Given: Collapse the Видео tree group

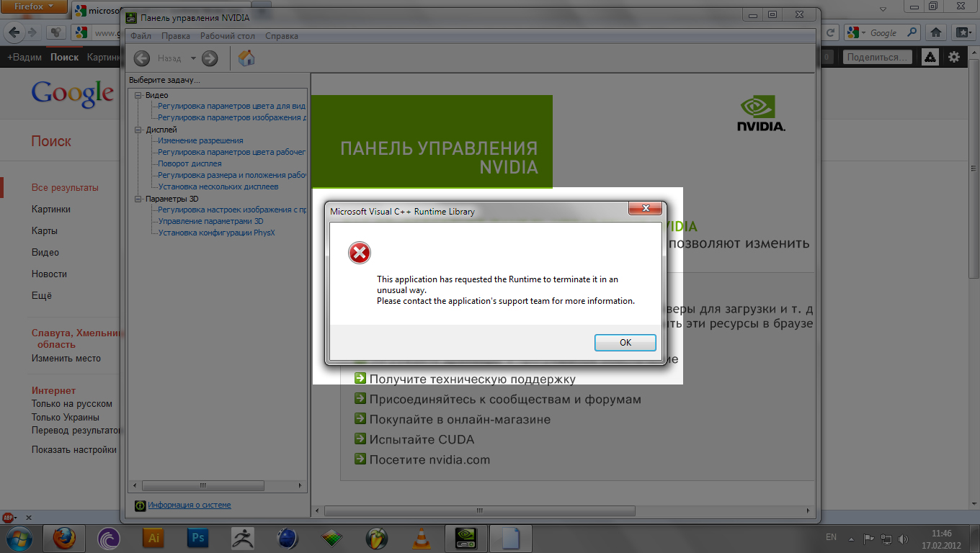Looking at the screenshot, I should click(x=139, y=95).
